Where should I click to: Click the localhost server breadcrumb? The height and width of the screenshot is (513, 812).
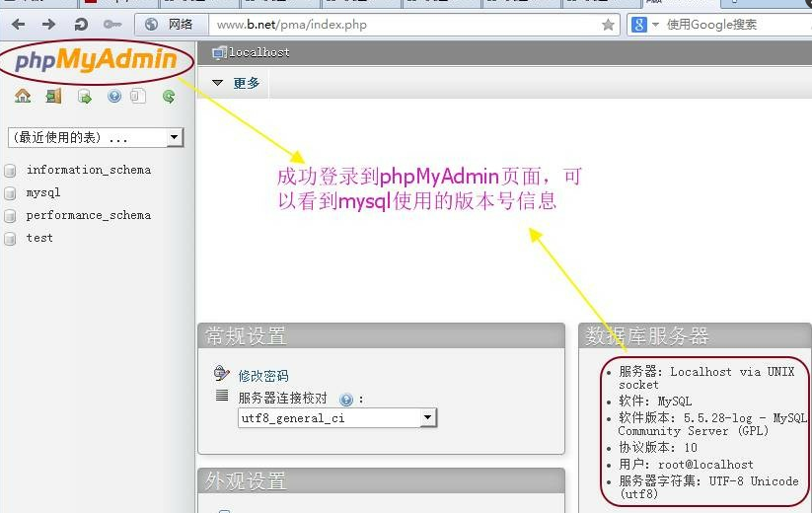[258, 52]
